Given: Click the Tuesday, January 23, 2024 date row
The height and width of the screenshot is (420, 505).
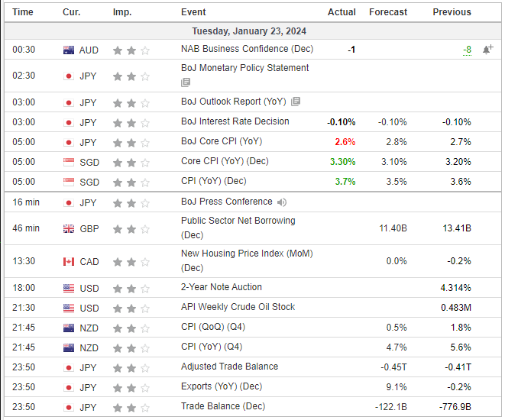Looking at the screenshot, I should pos(251,31).
